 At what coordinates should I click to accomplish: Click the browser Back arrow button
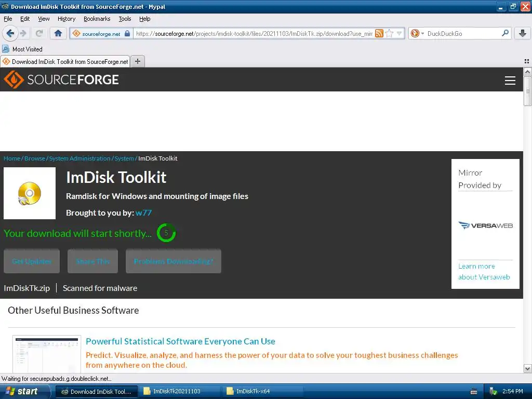tap(10, 33)
